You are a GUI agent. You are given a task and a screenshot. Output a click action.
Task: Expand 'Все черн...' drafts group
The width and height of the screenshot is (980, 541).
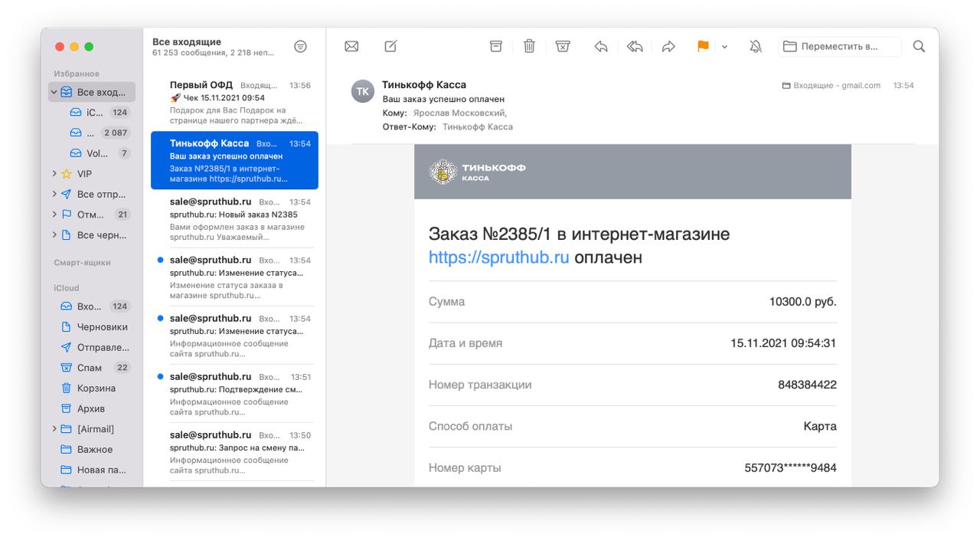pyautogui.click(x=54, y=235)
